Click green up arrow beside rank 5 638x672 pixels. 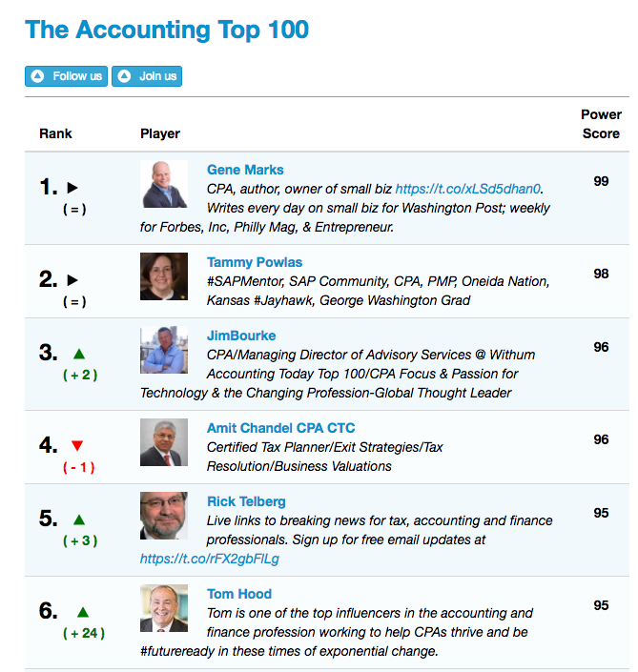tap(79, 519)
